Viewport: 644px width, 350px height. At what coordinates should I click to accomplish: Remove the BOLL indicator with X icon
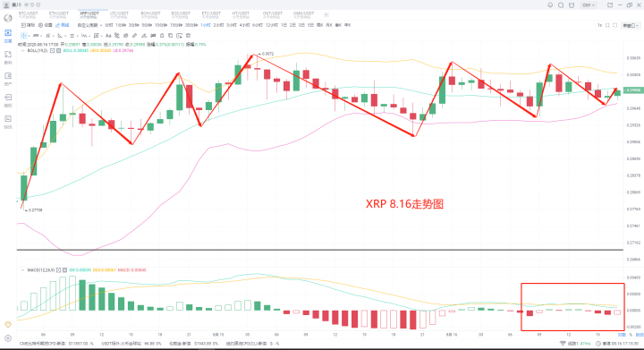[59, 50]
